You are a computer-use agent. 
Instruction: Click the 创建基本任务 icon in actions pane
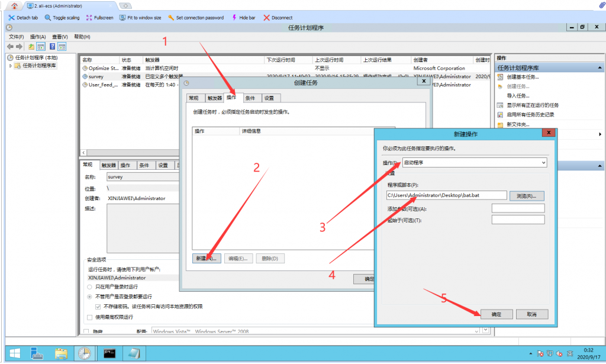(501, 77)
